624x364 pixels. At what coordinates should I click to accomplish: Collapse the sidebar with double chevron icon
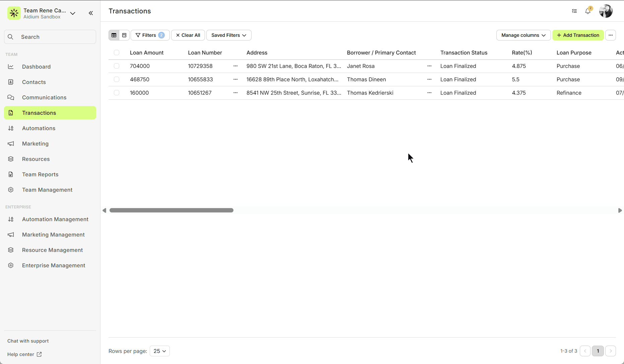click(91, 13)
